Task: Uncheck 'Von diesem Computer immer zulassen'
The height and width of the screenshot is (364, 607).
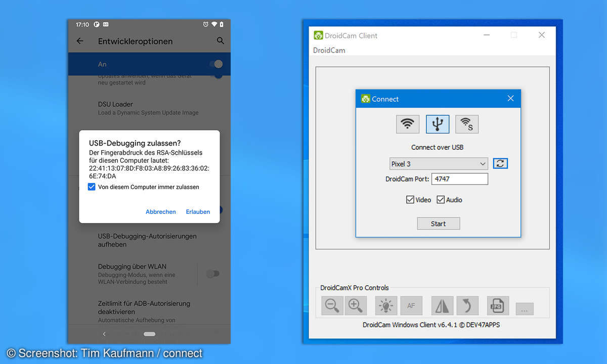Action: (92, 187)
